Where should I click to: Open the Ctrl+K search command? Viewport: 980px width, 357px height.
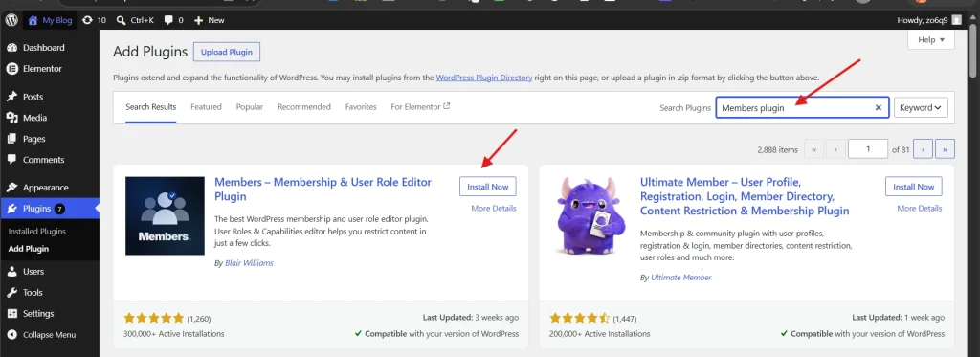point(135,20)
